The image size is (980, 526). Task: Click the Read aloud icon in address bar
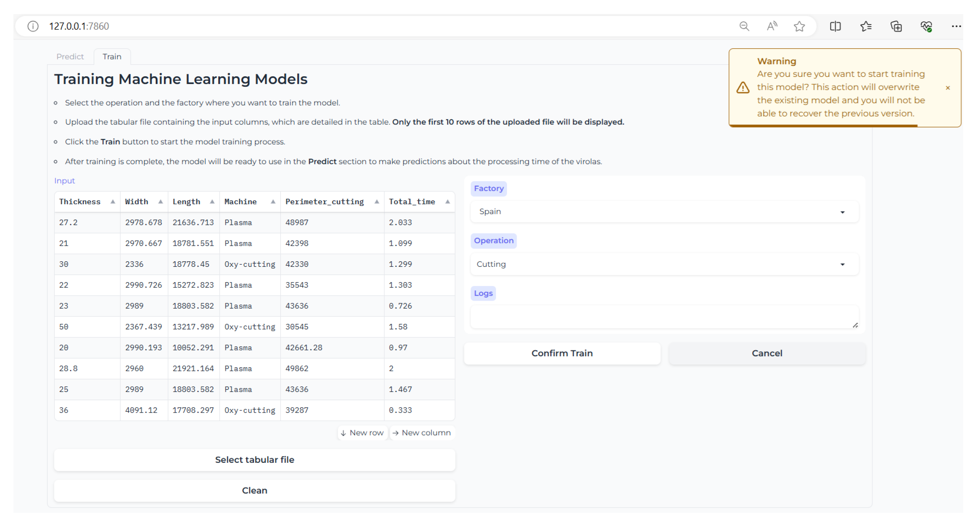coord(772,26)
